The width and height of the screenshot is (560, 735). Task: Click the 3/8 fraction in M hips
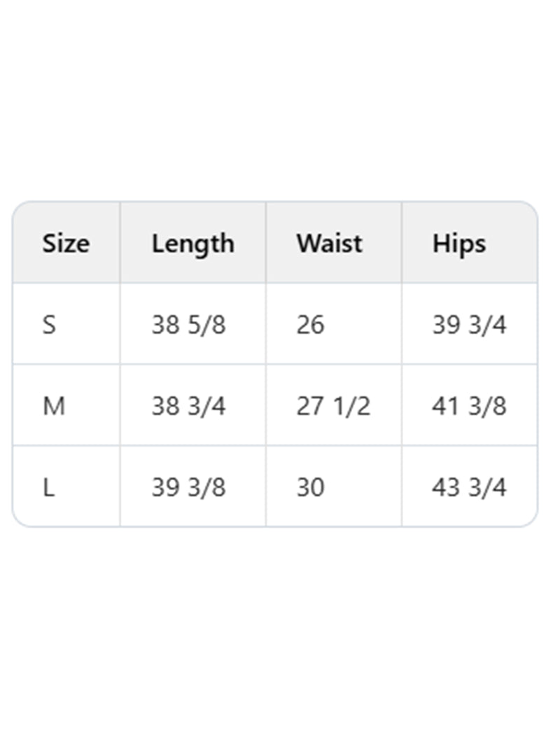pos(488,406)
